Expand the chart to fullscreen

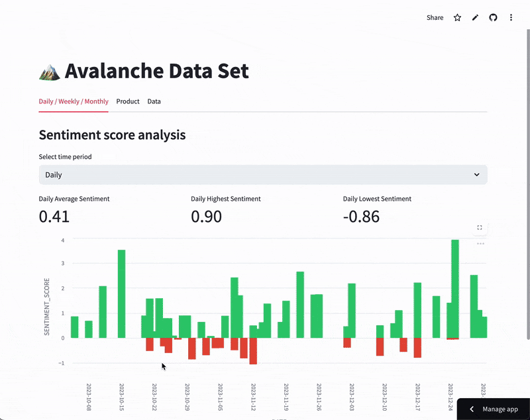pyautogui.click(x=480, y=227)
